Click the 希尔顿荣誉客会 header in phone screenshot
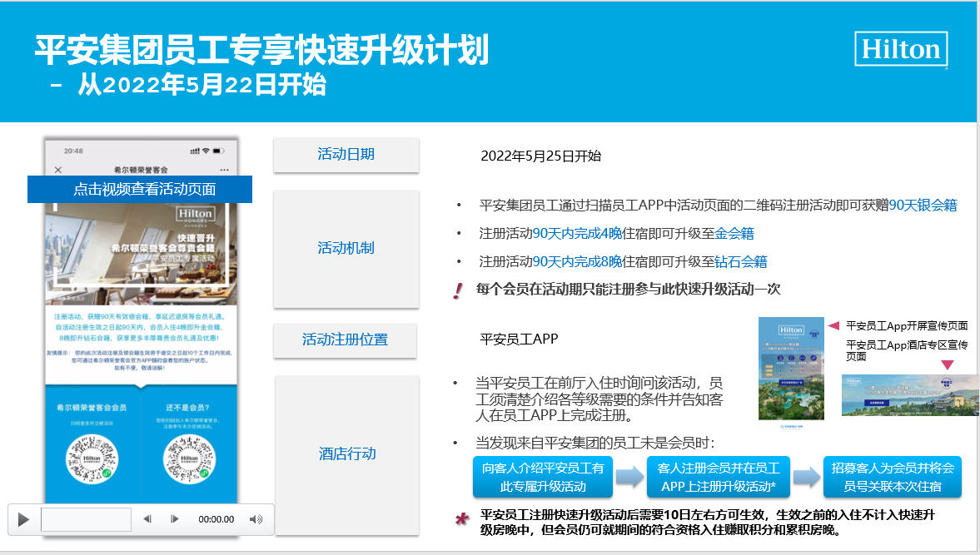This screenshot has height=555, width=980. point(141,170)
